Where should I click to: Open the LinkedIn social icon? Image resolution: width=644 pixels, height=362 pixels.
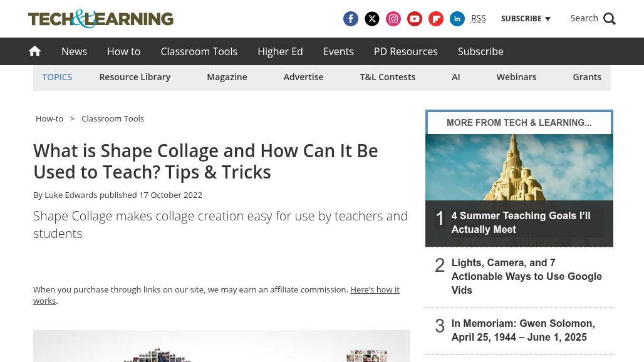pyautogui.click(x=457, y=19)
